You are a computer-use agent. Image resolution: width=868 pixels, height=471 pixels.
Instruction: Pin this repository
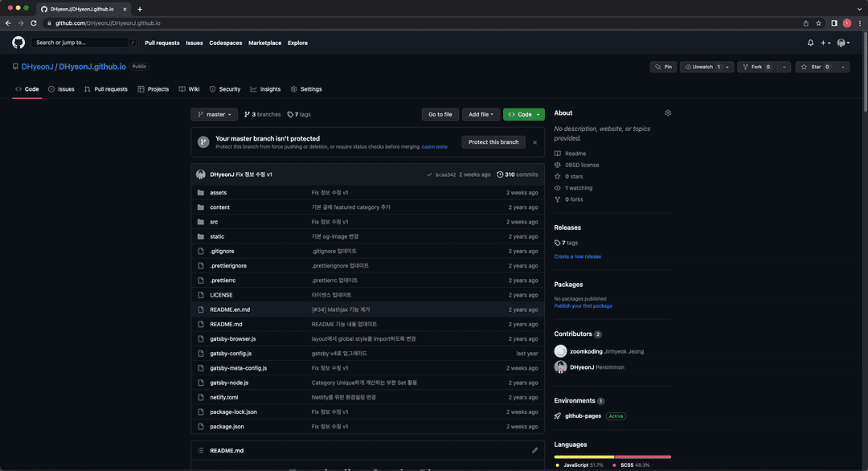click(x=663, y=67)
